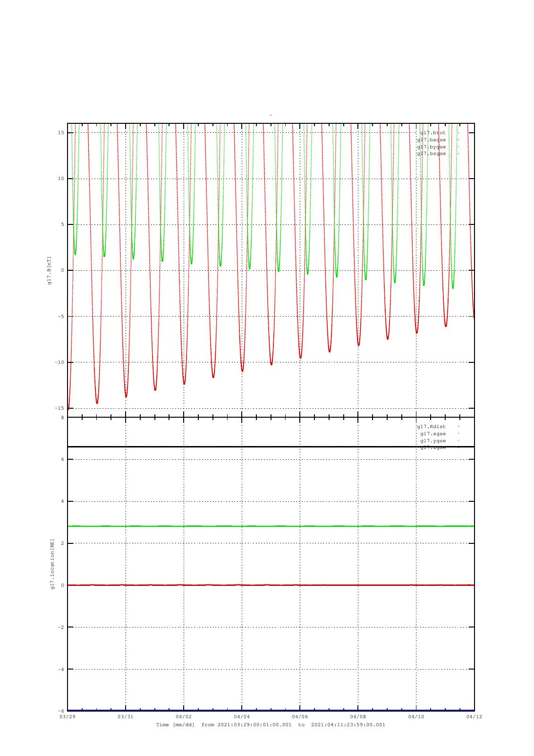Screen dimensions: 534x756
Task: Click the blue zgse line at plot bottom
Action: (x=271, y=710)
